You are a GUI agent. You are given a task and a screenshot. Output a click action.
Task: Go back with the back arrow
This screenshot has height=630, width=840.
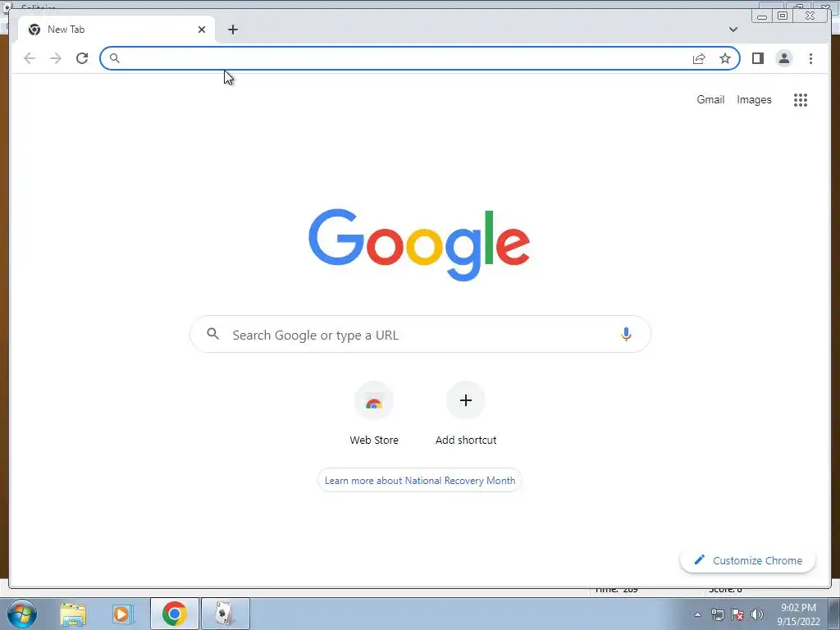point(30,58)
